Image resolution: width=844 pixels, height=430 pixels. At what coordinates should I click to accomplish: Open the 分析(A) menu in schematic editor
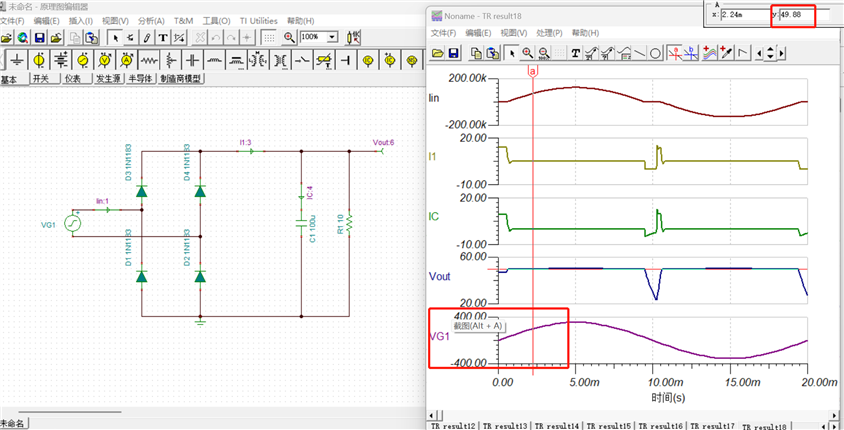click(151, 20)
